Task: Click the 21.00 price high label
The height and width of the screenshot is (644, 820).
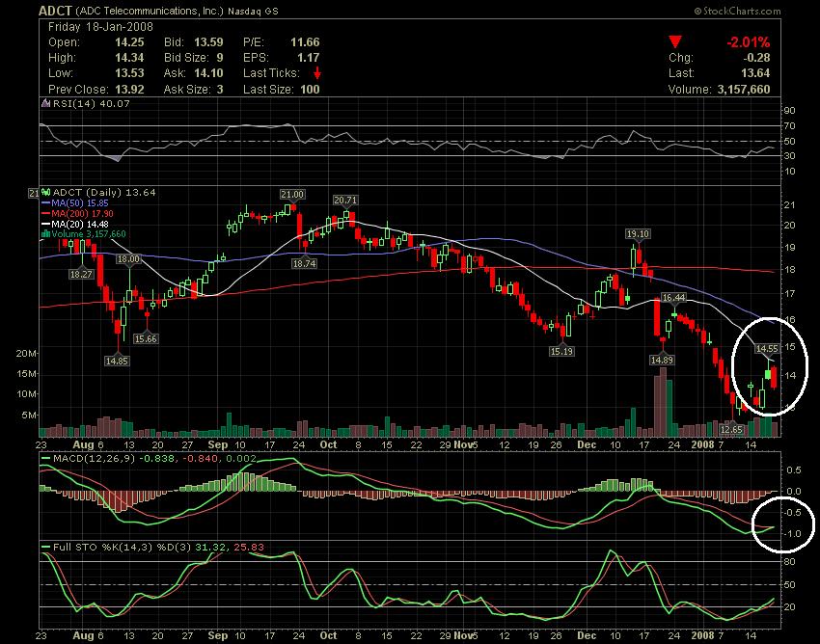Action: [x=291, y=195]
